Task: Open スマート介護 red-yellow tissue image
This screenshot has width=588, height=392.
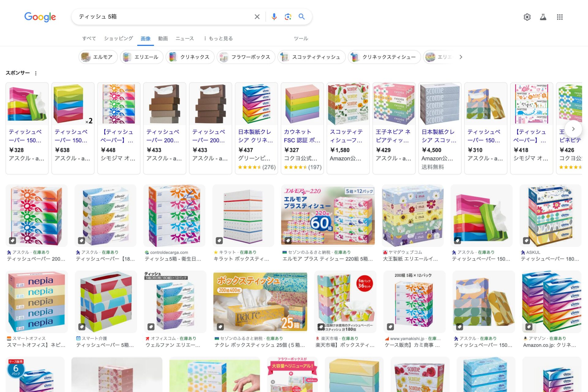Action: coord(106,302)
